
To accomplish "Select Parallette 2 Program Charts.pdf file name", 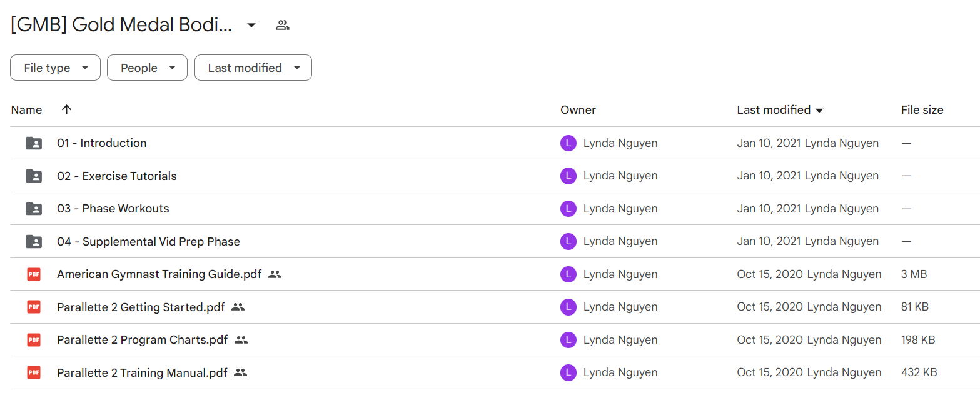I will (143, 340).
